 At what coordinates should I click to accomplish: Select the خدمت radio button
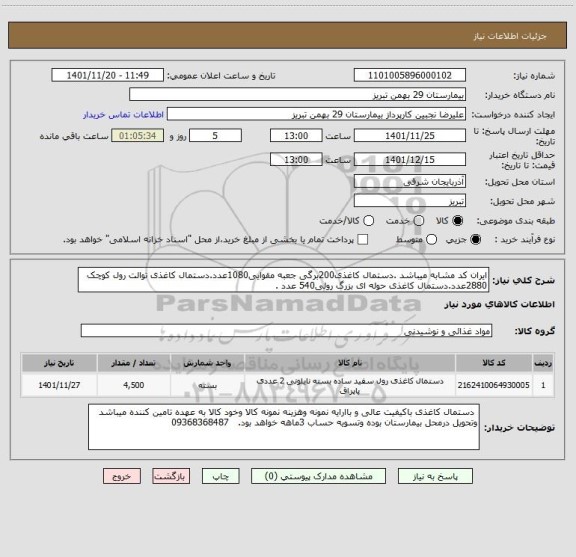pos(419,221)
